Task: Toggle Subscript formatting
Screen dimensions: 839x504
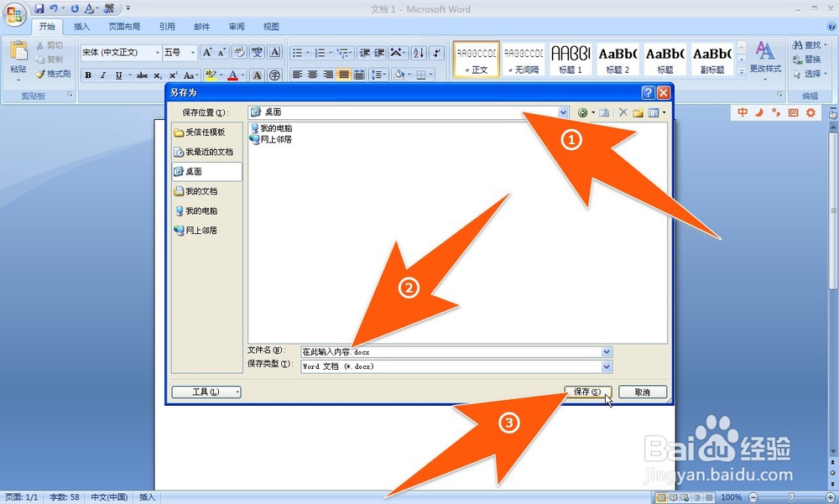Action: 158,75
